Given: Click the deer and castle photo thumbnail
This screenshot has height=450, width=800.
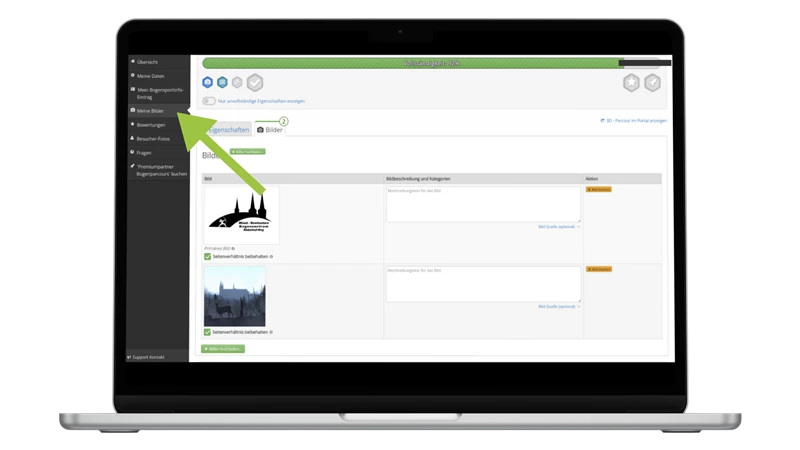Looking at the screenshot, I should [235, 296].
